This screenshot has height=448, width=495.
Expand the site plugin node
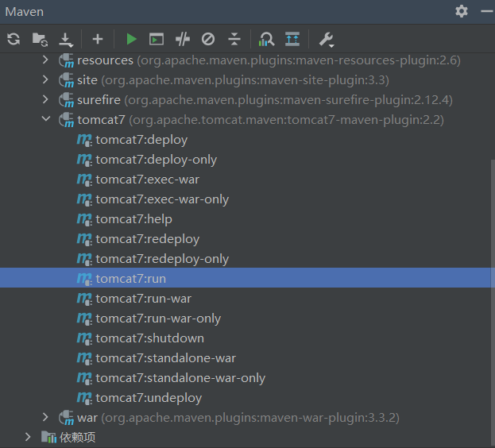click(x=45, y=79)
